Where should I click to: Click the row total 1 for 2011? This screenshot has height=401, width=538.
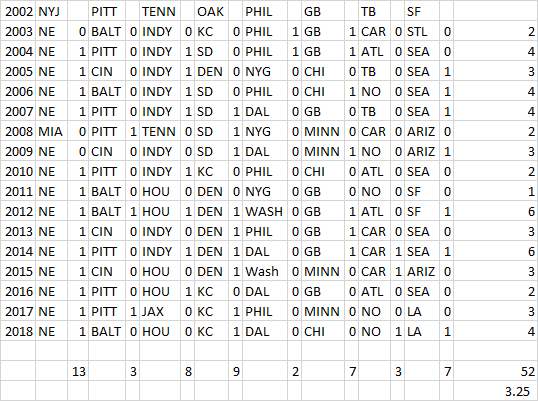click(x=495, y=192)
